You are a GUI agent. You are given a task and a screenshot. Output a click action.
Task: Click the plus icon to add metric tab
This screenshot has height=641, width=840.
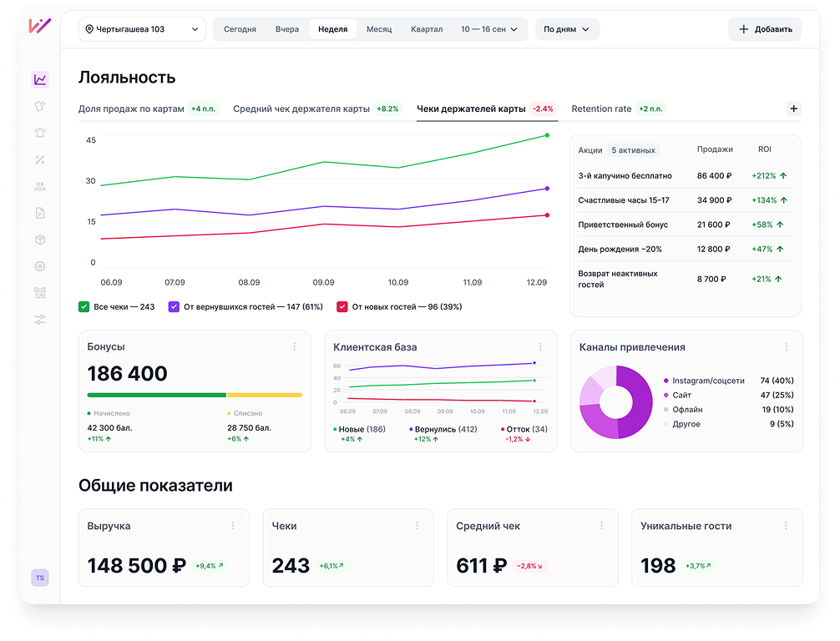(793, 109)
